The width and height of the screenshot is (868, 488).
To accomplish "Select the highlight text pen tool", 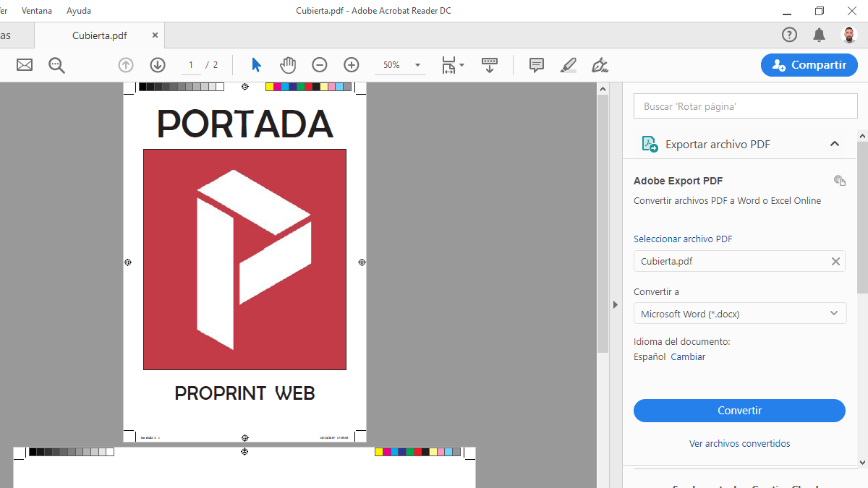I will pyautogui.click(x=569, y=65).
